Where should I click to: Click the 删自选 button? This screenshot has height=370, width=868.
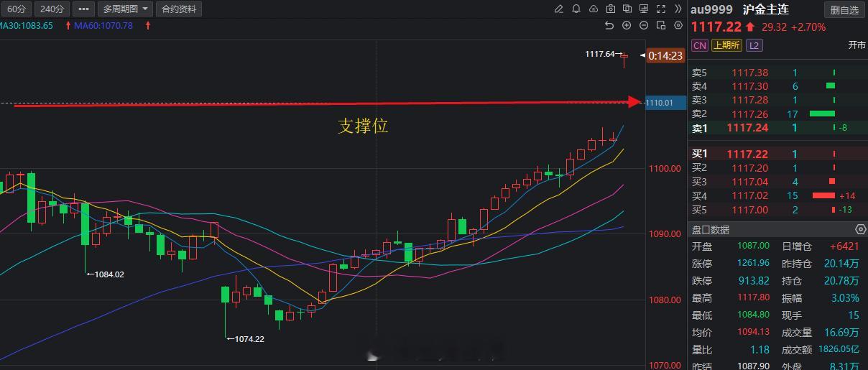click(844, 10)
